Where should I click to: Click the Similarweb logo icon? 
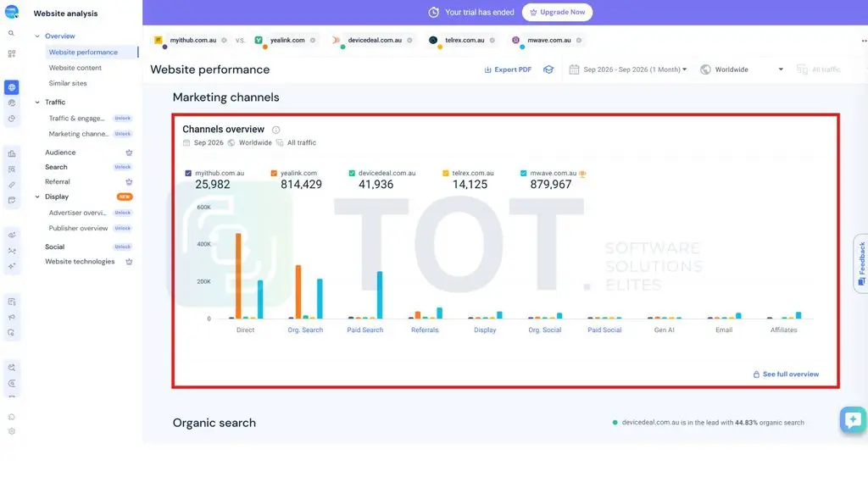coord(12,12)
